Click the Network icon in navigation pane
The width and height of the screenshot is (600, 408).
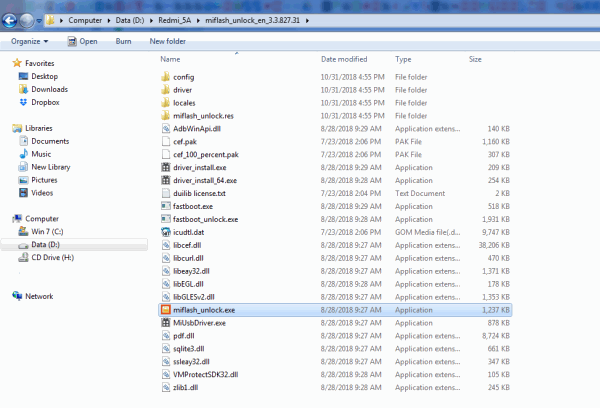coord(17,296)
